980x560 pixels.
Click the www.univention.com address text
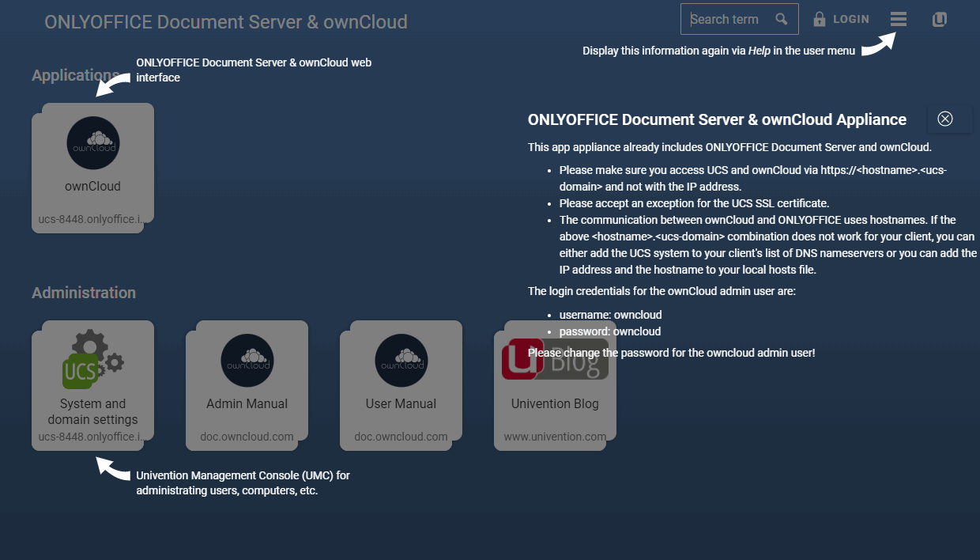point(555,437)
